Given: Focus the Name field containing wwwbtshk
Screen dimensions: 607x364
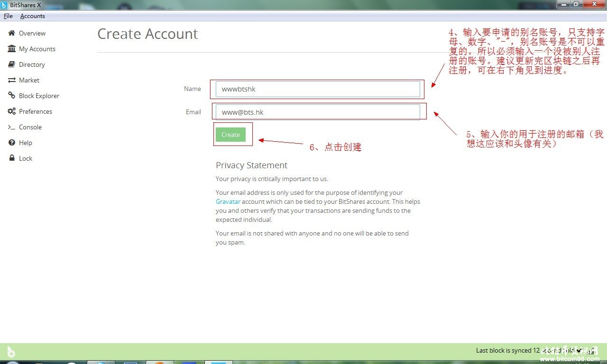Looking at the screenshot, I should coord(317,89).
